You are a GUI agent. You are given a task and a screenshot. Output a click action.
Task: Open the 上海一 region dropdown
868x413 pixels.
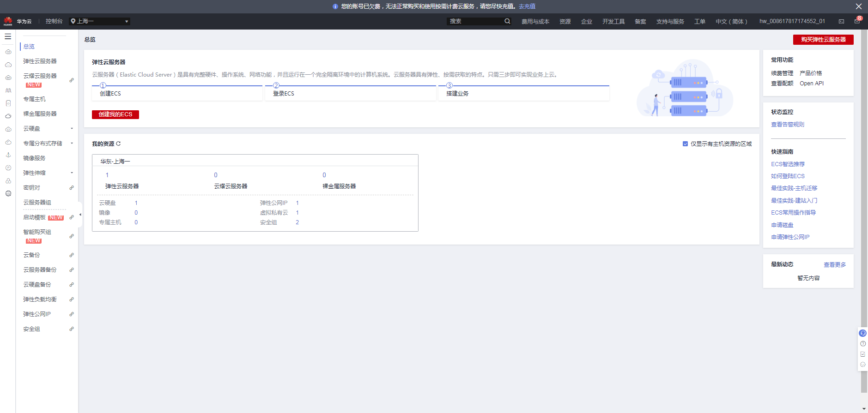(99, 21)
